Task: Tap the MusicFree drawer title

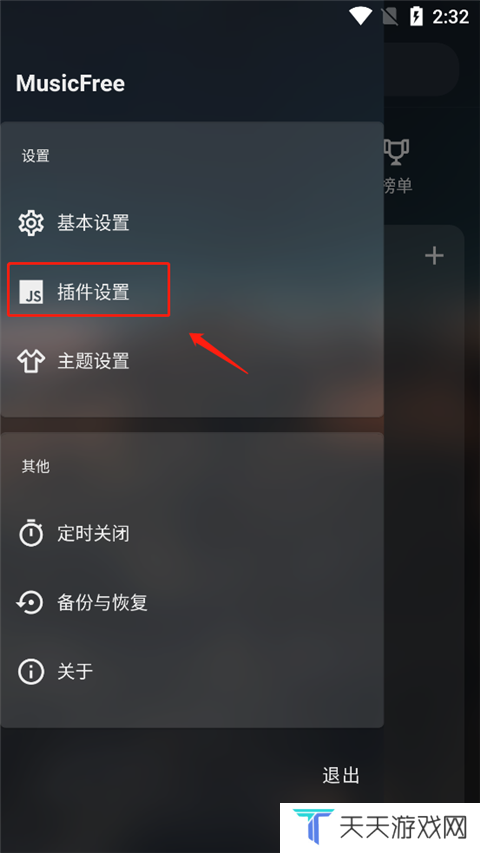Action: pyautogui.click(x=70, y=83)
